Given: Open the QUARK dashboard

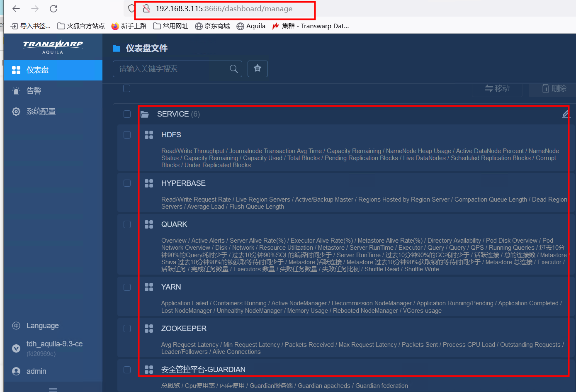Looking at the screenshot, I should [x=174, y=224].
